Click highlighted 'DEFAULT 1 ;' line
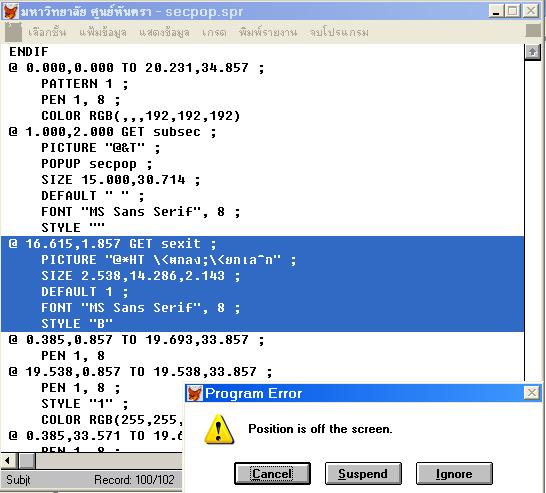 click(x=85, y=292)
